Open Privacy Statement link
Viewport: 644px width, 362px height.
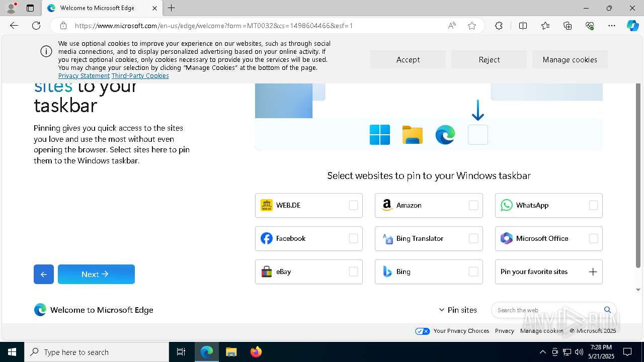coord(84,75)
